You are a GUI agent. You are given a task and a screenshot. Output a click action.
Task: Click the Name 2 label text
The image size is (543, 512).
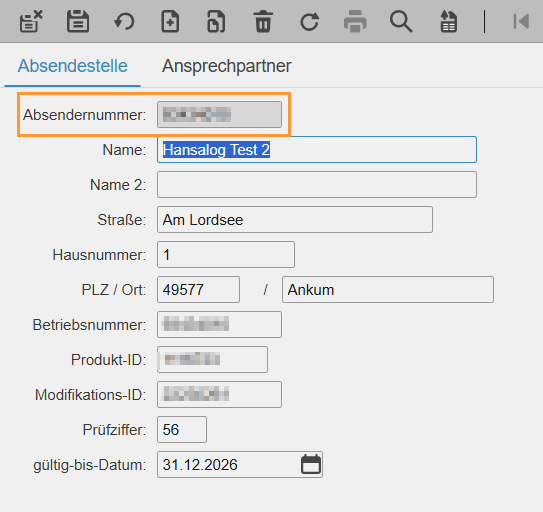[118, 185]
